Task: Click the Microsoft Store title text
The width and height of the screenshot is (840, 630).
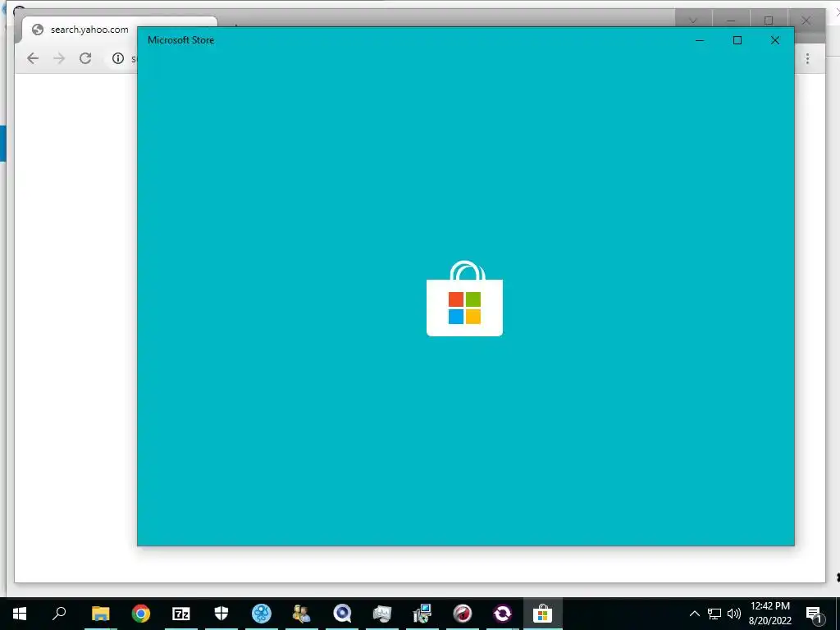Action: click(x=181, y=40)
